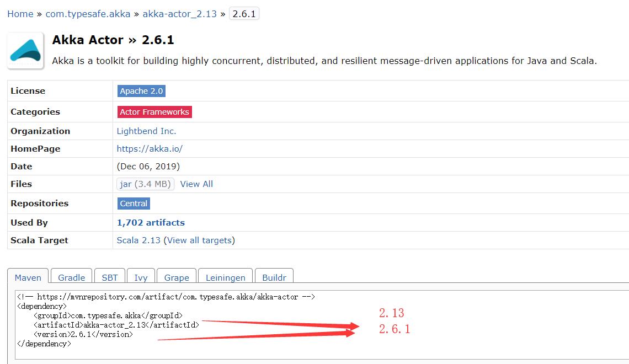Open the Central repository badge

(x=134, y=204)
